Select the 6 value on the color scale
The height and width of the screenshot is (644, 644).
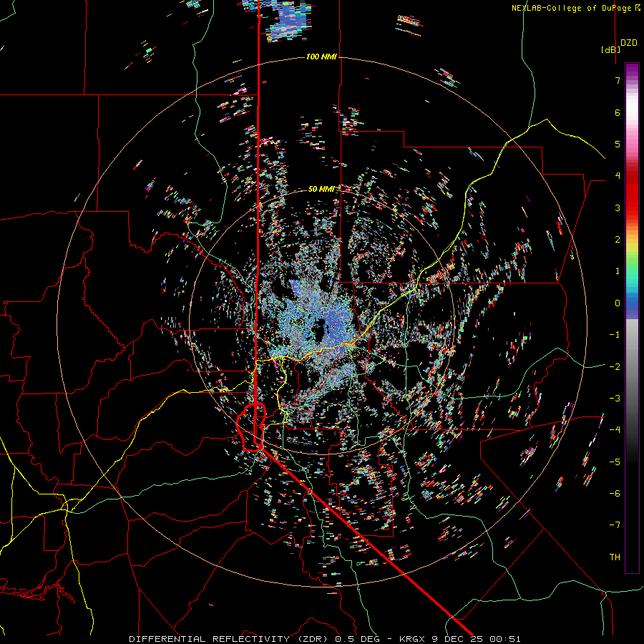click(618, 112)
